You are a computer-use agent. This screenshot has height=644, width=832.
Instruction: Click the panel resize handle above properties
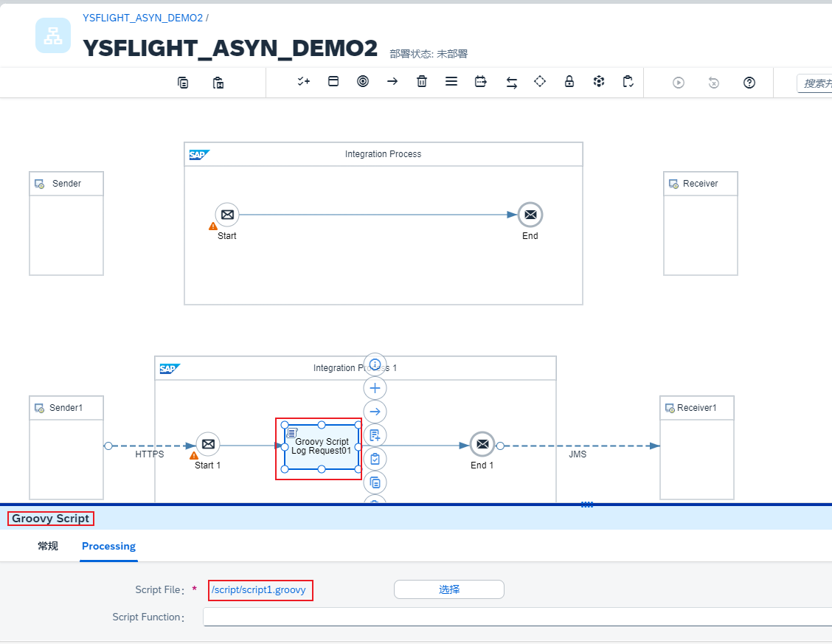[587, 505]
